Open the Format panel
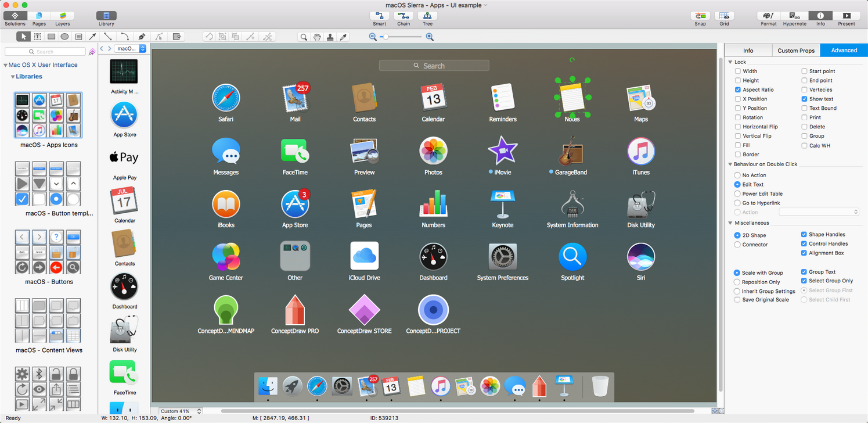Image resolution: width=868 pixels, height=423 pixels. tap(769, 16)
